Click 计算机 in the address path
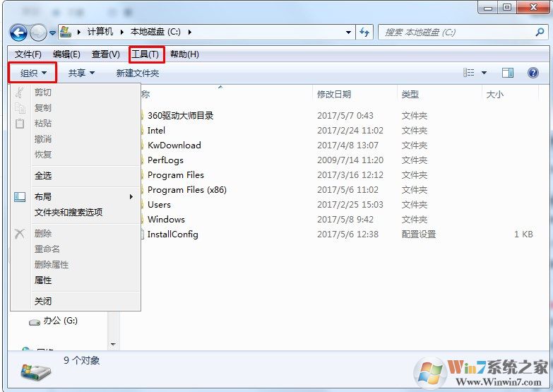 (100, 32)
